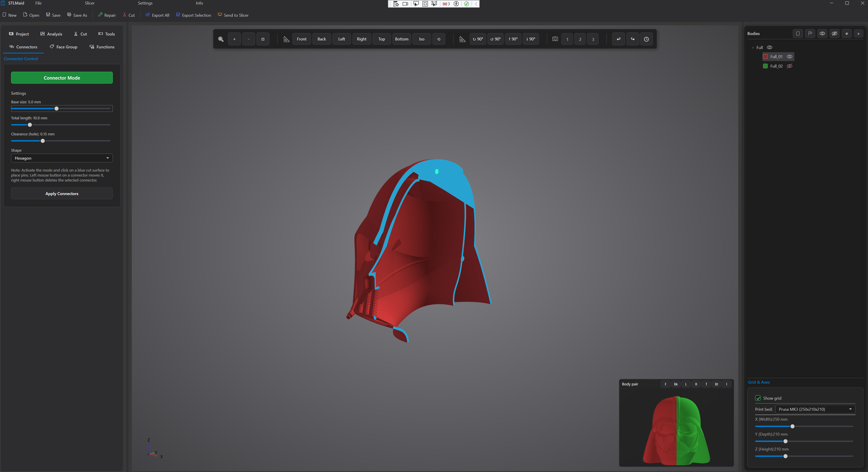Screen dimensions: 868x472
Task: Collapse the Full tree node
Action: pos(753,47)
